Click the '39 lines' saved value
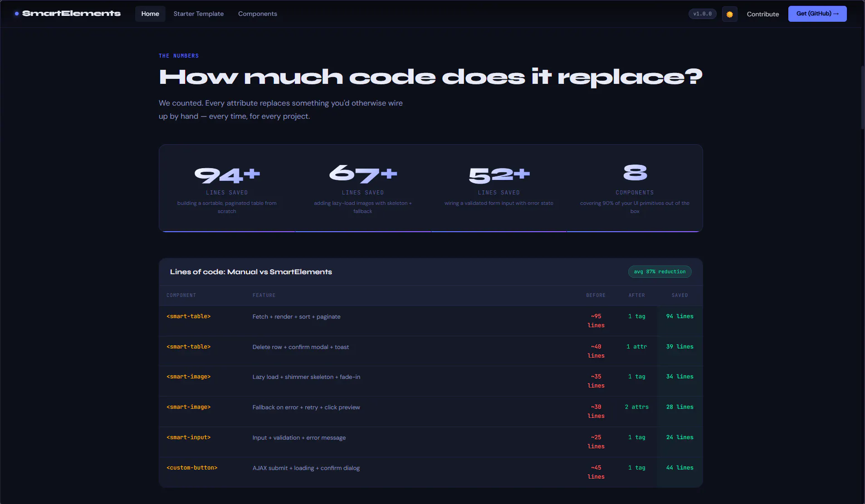Screen dimensions: 865x504 coord(679,347)
